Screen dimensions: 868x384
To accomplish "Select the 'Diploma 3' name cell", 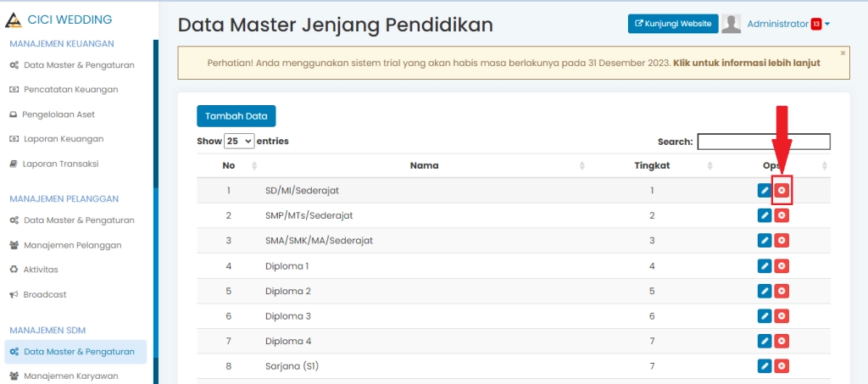I will click(288, 316).
